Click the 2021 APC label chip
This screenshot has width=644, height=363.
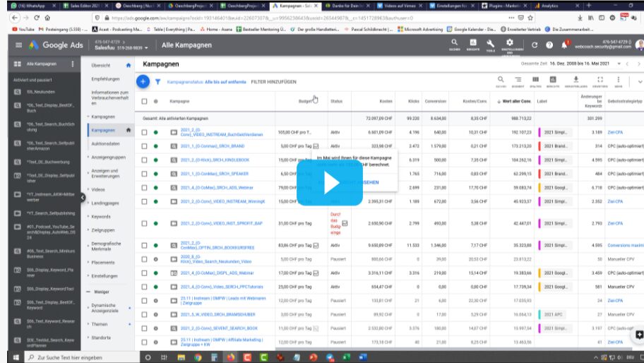click(x=553, y=314)
